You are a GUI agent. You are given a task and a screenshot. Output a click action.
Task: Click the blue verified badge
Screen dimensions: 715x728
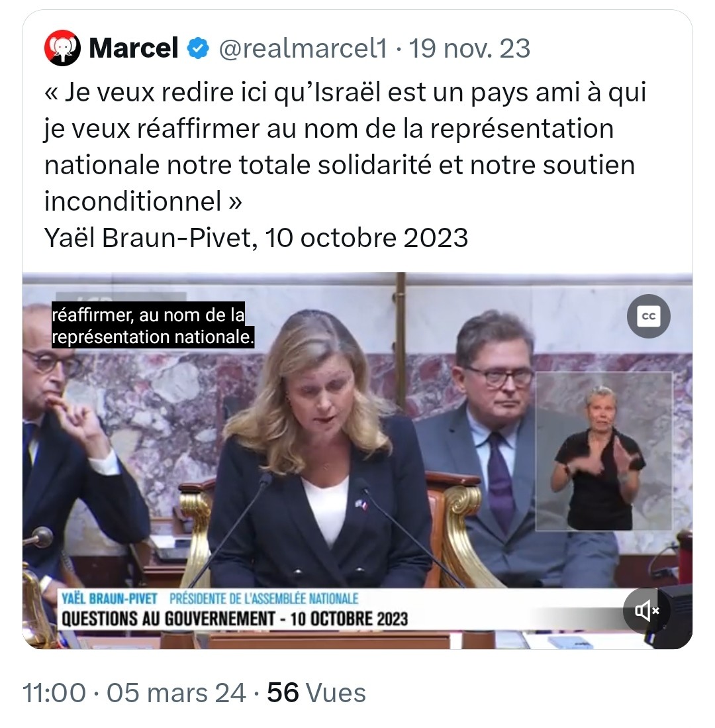pyautogui.click(x=198, y=48)
